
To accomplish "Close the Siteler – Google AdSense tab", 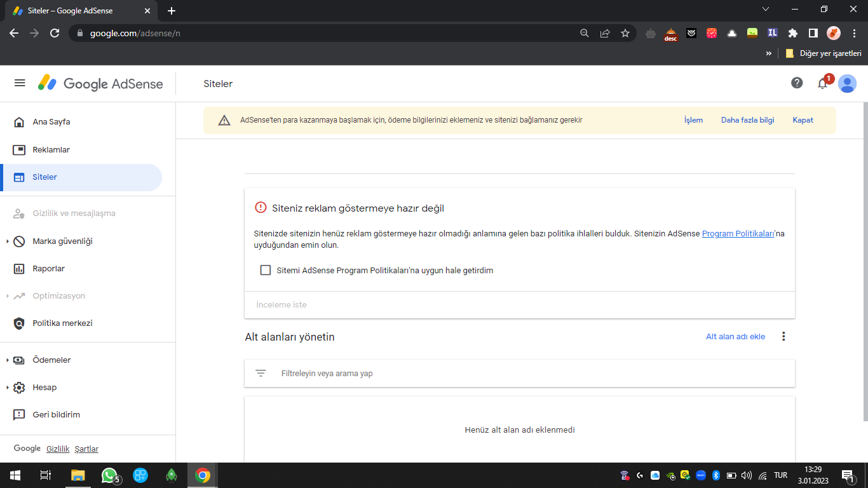I will pyautogui.click(x=147, y=11).
